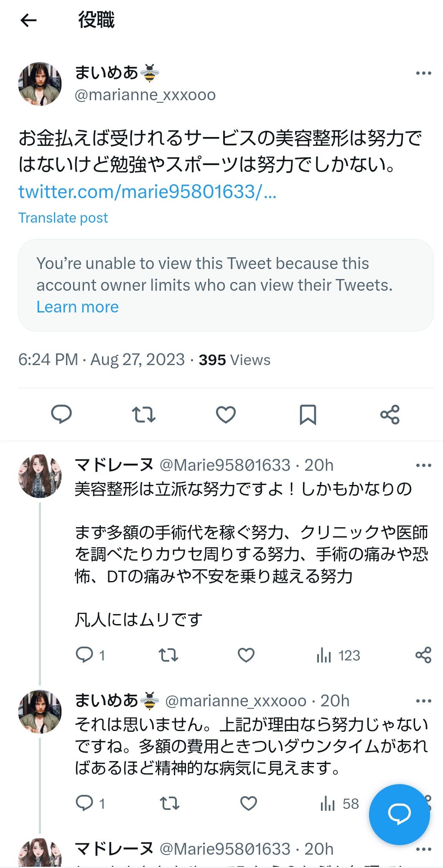Share the main post

(390, 414)
